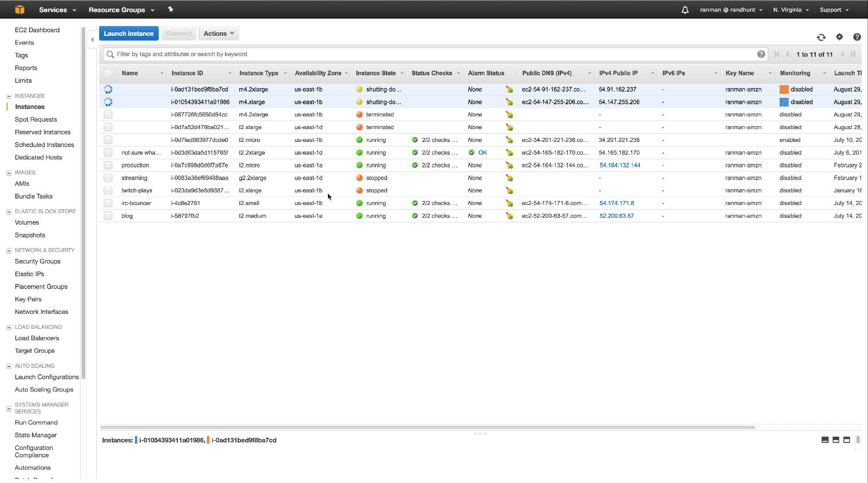Open the help question mark icon

point(857,37)
